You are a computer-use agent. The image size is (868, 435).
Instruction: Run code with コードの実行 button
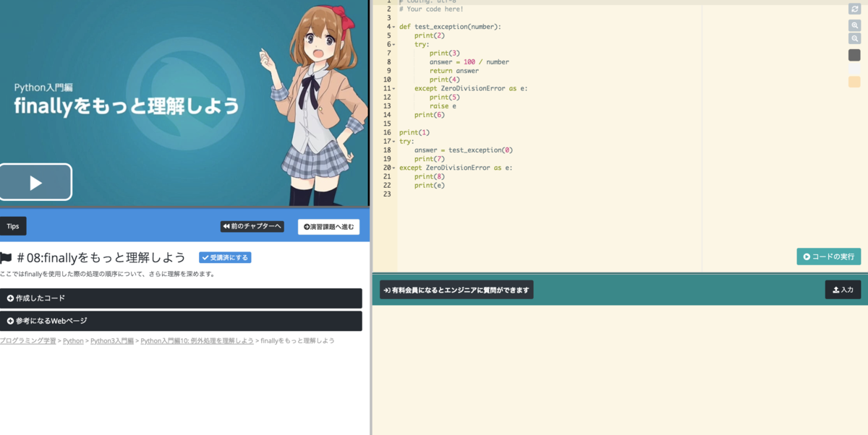829,257
